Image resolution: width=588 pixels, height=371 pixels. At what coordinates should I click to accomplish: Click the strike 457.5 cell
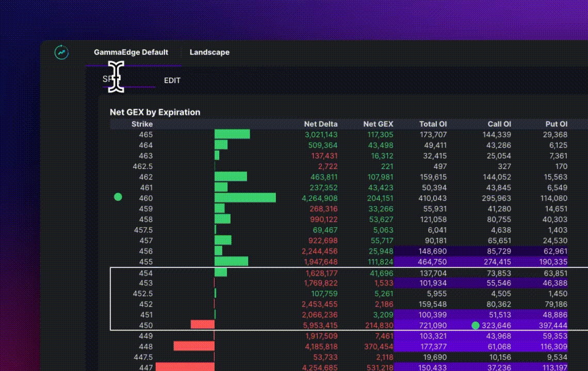point(143,230)
